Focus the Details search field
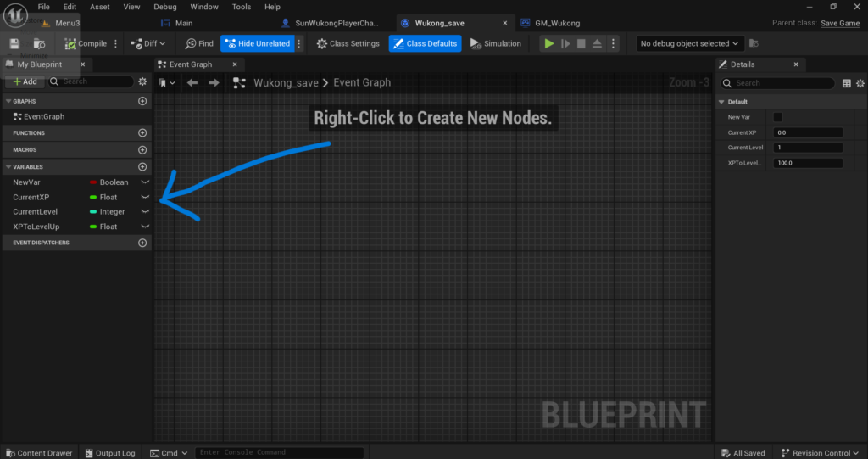This screenshot has height=459, width=868. [777, 83]
